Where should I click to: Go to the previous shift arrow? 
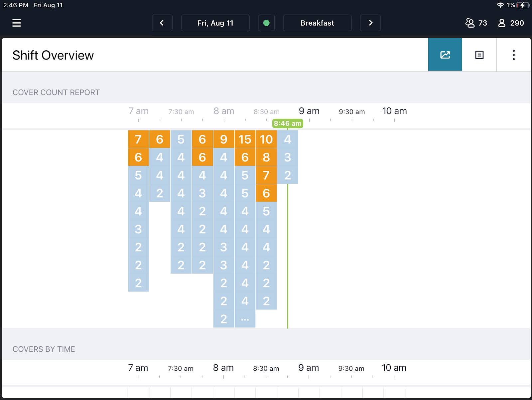coord(162,23)
